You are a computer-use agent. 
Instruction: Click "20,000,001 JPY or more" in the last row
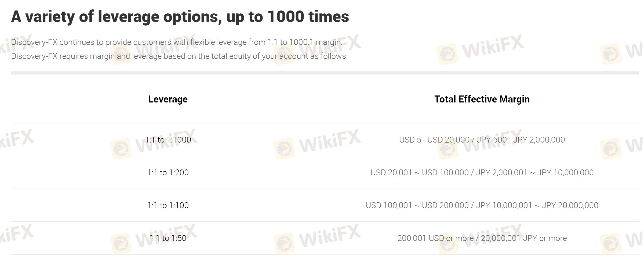tap(524, 238)
